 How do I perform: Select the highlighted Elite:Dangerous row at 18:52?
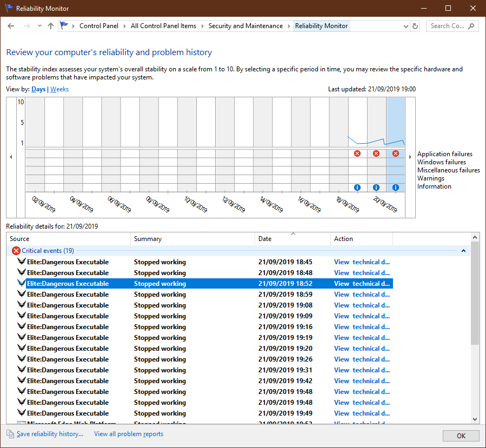pyautogui.click(x=204, y=284)
